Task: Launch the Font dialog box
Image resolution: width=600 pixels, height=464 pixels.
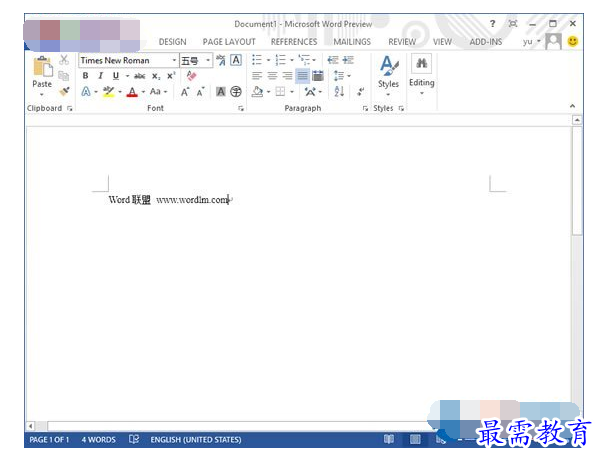Action: click(241, 109)
